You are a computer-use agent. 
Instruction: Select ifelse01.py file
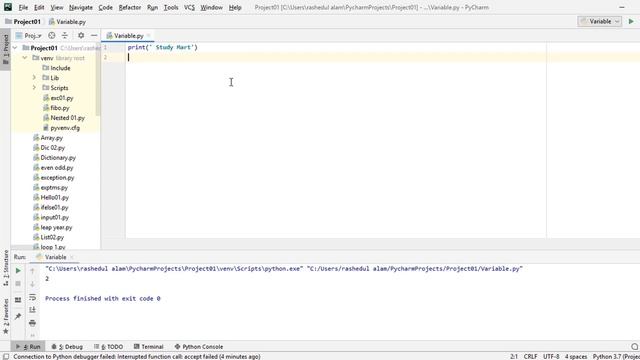[51, 207]
